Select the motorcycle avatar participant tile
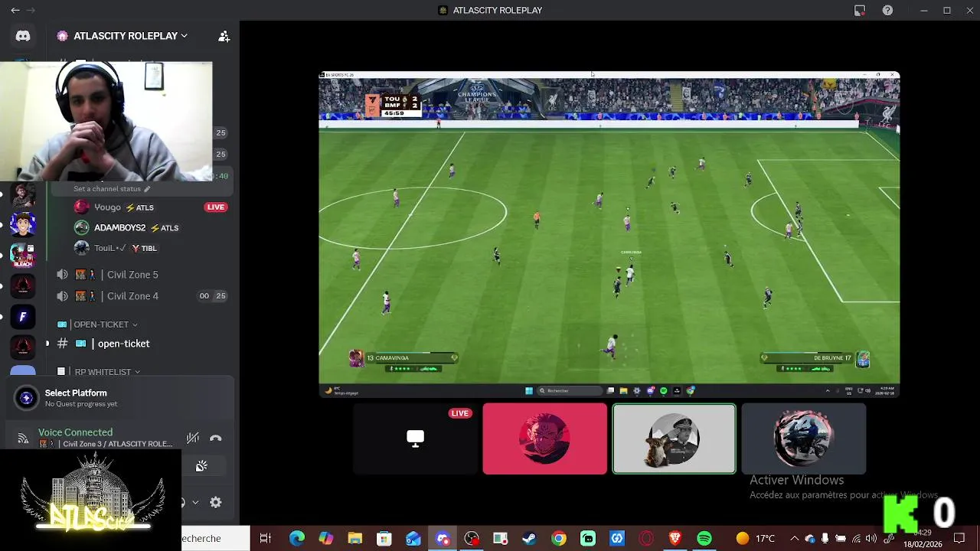Viewport: 980px width, 551px height. point(804,439)
